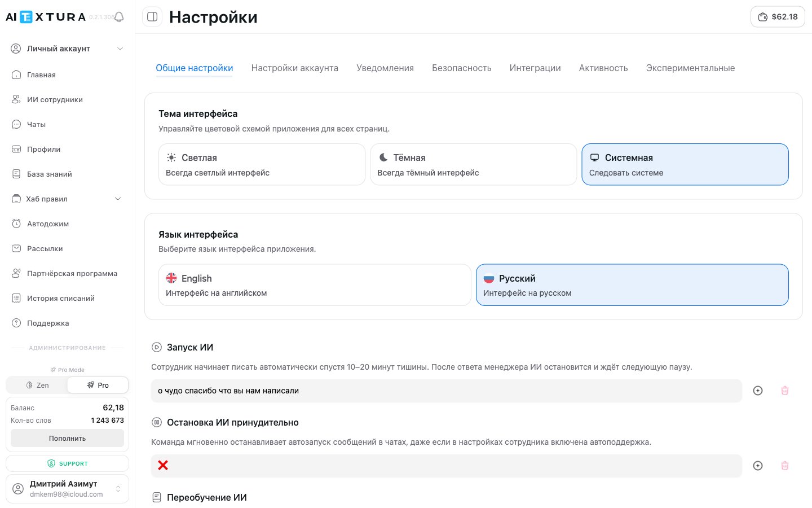
Task: Click the Запуск ИИ phrase input field
Action: pyautogui.click(x=447, y=391)
